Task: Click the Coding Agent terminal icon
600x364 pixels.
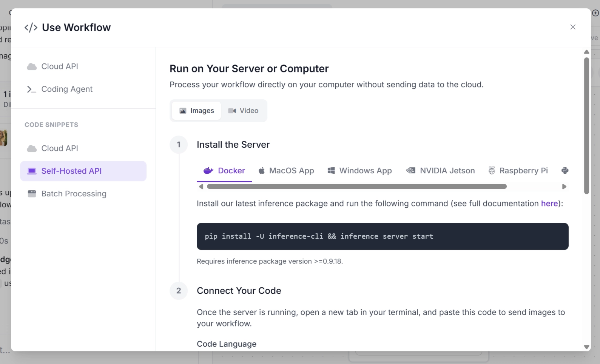Action: (31, 89)
